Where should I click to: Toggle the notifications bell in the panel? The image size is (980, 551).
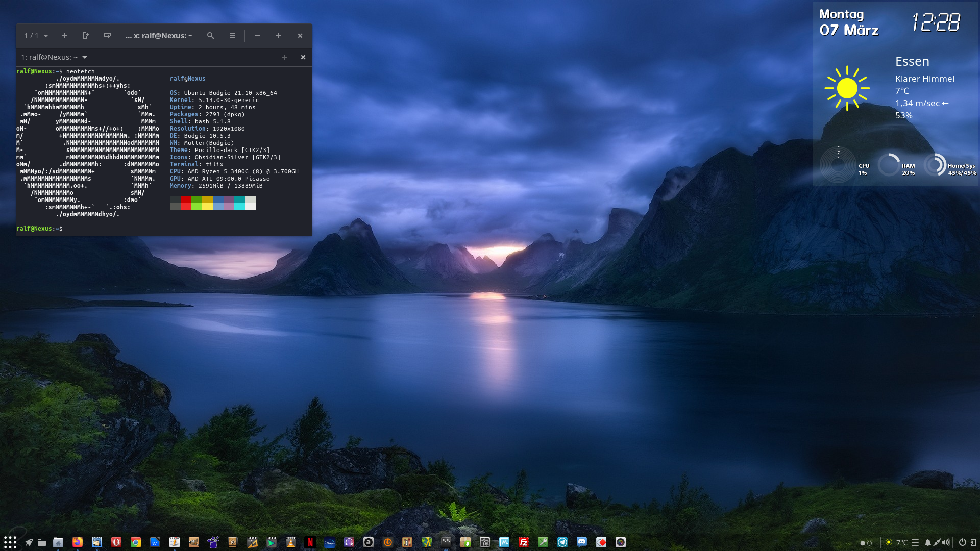(x=928, y=542)
